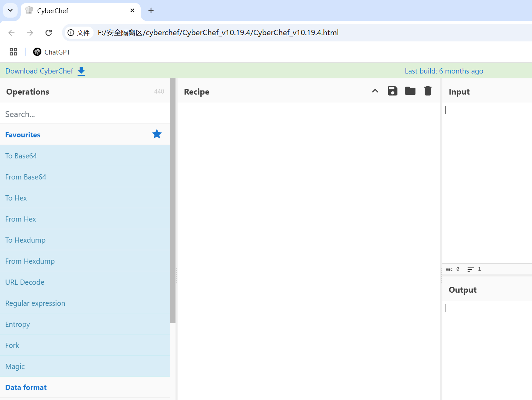Open the ChatGPT bookmark
This screenshot has width=532, height=400.
tap(52, 52)
